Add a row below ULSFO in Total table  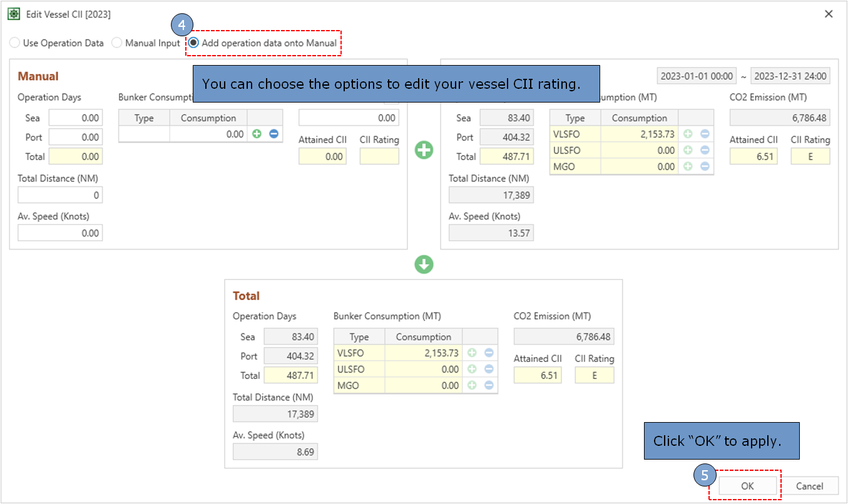(472, 369)
